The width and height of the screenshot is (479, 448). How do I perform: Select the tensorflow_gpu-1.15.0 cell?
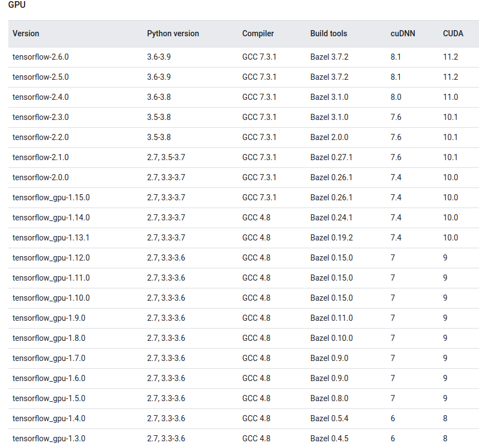[x=51, y=197]
